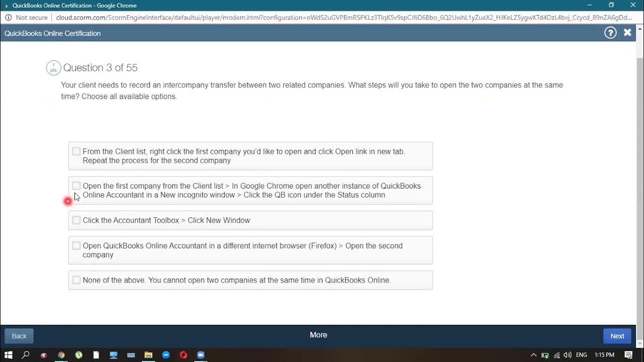
Task: Open the volume speaker tray icon
Action: coord(568,355)
